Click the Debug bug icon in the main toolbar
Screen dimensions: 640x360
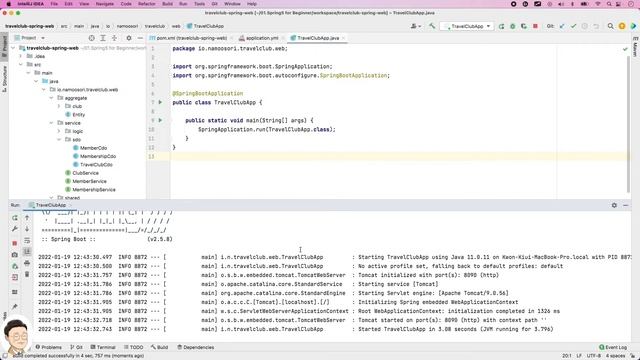click(513, 26)
